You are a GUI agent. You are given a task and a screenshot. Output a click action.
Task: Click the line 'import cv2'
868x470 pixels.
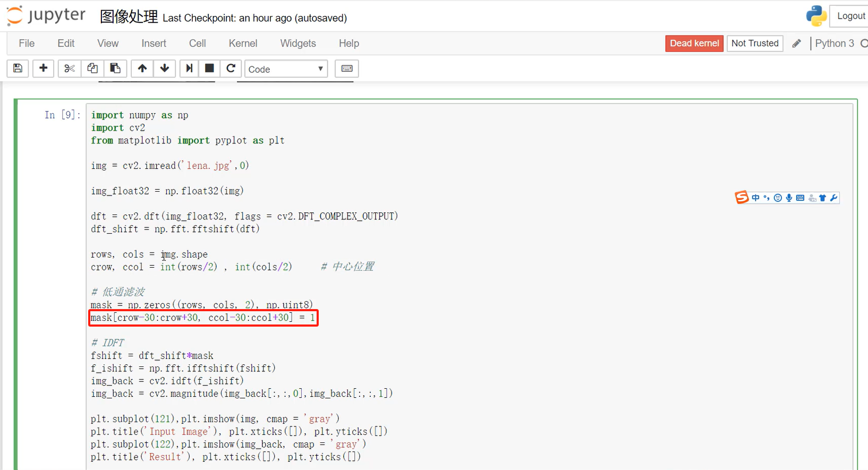click(x=118, y=128)
